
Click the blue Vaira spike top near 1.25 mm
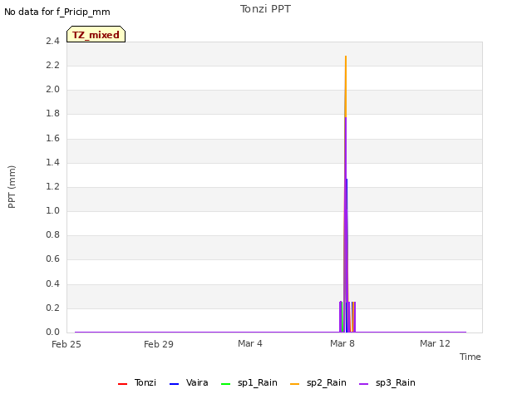coord(347,180)
